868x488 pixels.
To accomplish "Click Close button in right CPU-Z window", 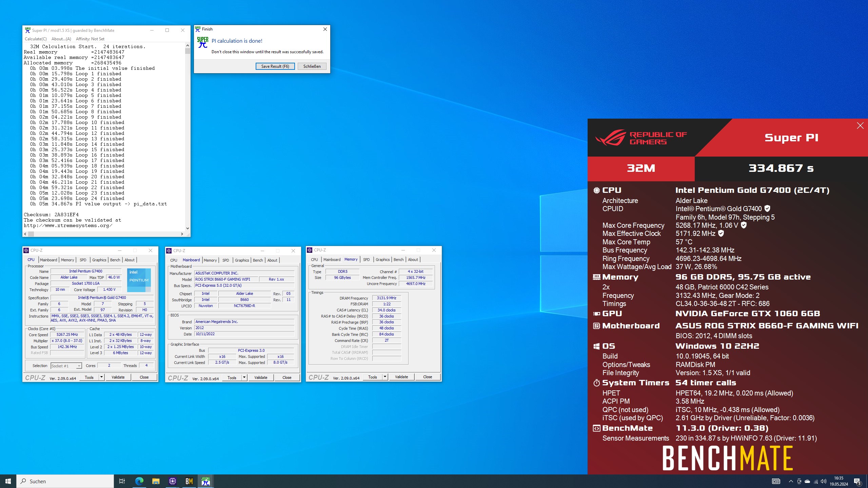I will (x=428, y=377).
